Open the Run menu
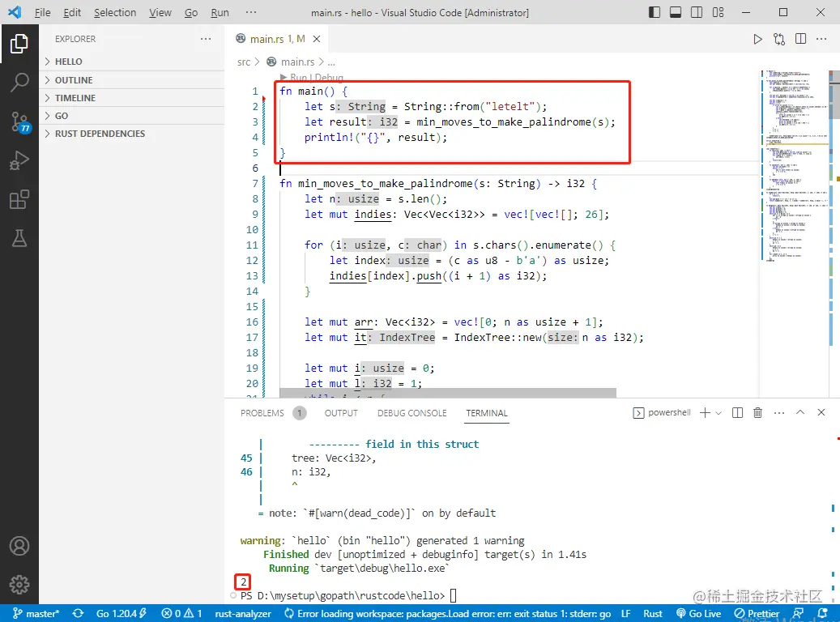The image size is (840, 622). coord(220,12)
